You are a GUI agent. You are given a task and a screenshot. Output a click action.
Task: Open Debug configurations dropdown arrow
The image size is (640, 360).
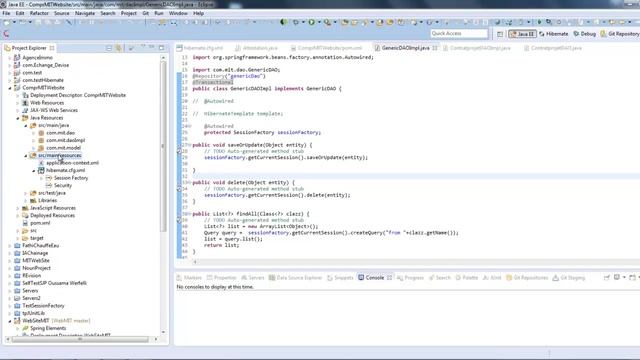click(x=303, y=22)
